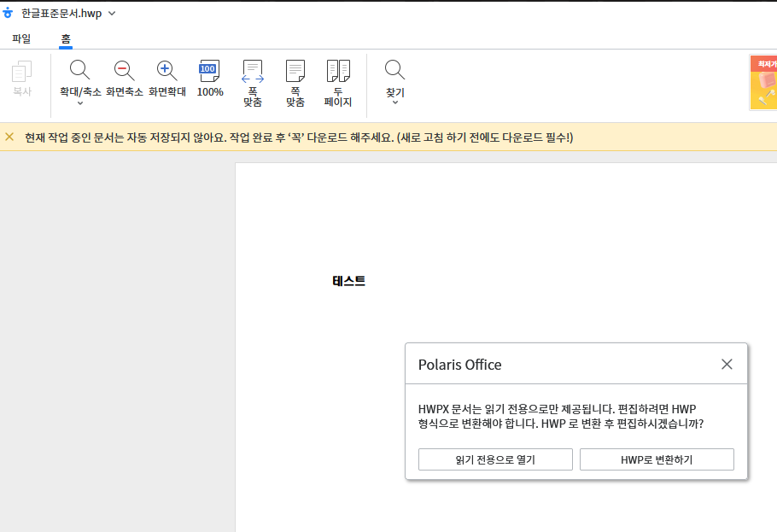
Task: Enable 두 페이지 two-page view
Action: click(338, 84)
